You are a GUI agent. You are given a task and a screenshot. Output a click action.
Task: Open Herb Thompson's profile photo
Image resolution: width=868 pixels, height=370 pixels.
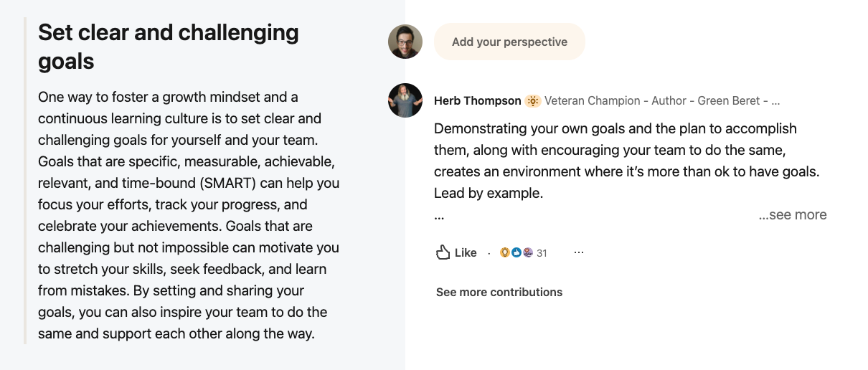[x=405, y=100]
